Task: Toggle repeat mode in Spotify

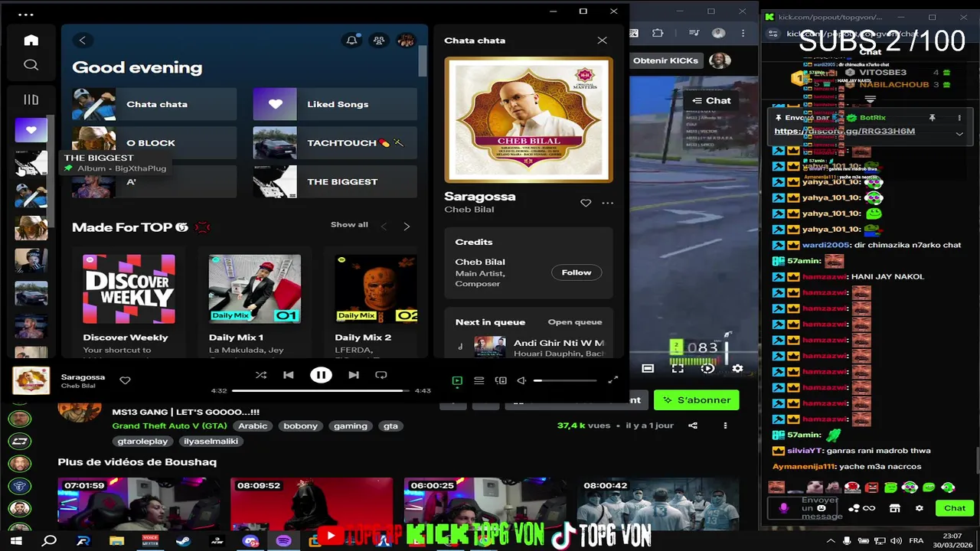Action: click(381, 375)
